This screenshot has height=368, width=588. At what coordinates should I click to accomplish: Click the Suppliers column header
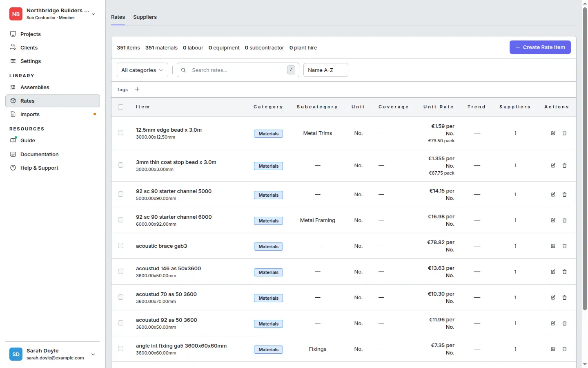[515, 107]
